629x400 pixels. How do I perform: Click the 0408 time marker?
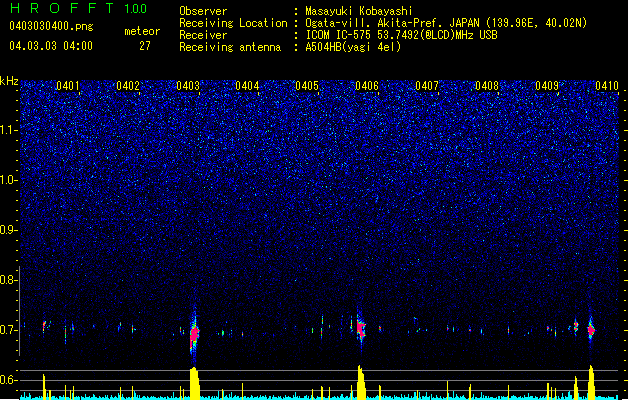tap(487, 85)
